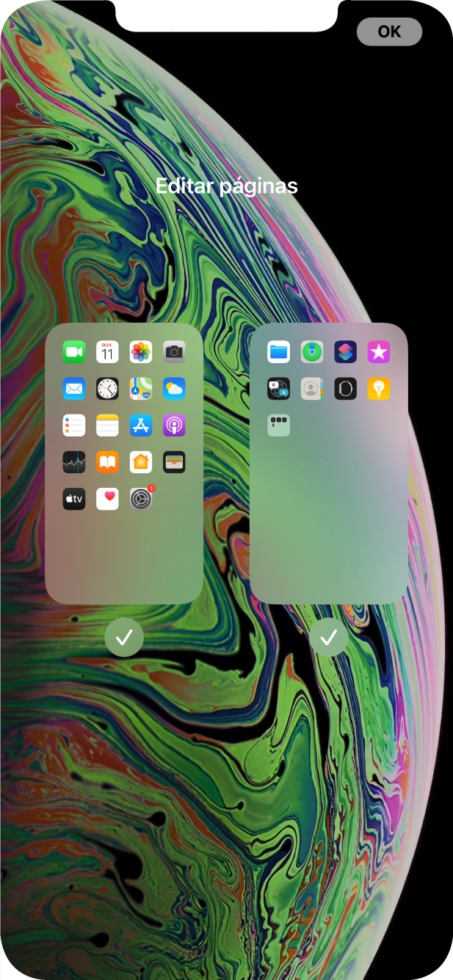Tap the Weather app icon

[174, 389]
